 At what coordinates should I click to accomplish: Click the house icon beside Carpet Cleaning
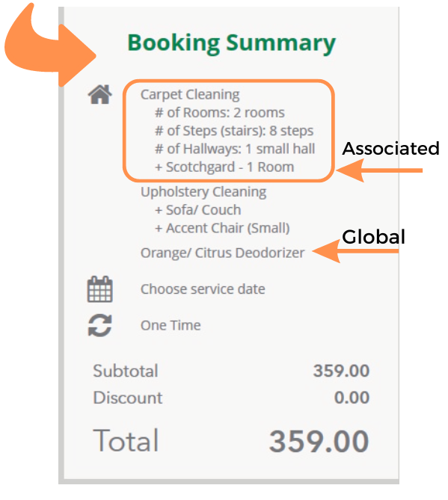(x=100, y=94)
